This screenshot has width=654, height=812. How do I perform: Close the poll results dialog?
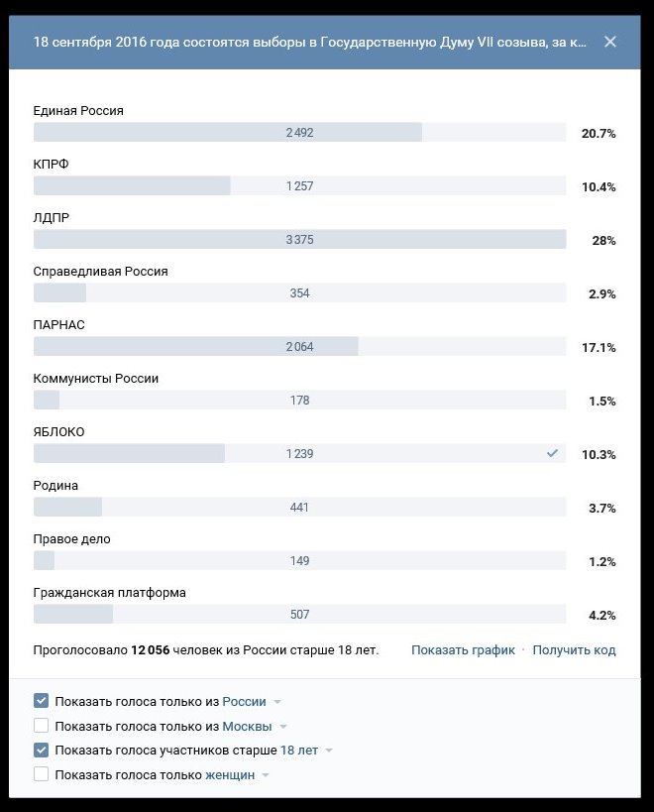[x=610, y=42]
